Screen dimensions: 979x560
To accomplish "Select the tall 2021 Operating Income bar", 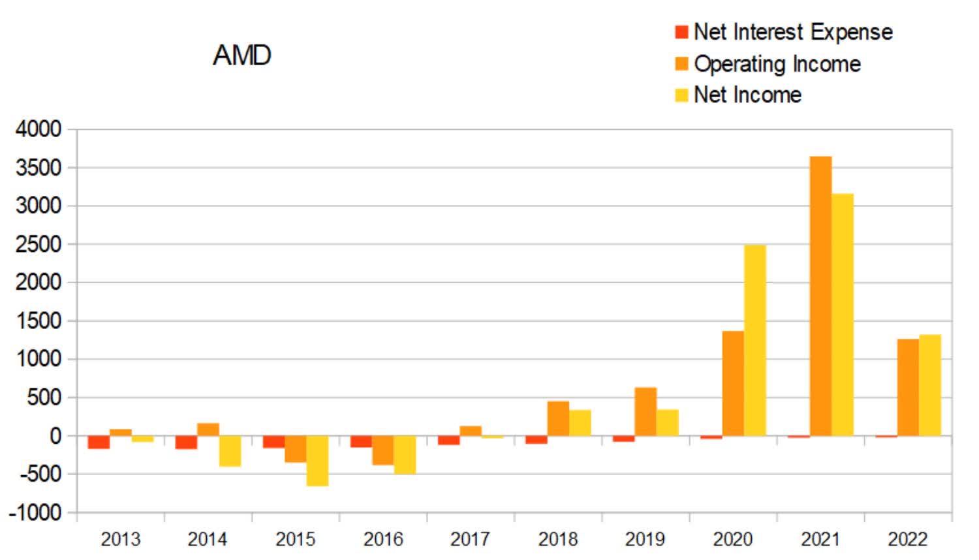I will tap(821, 294).
